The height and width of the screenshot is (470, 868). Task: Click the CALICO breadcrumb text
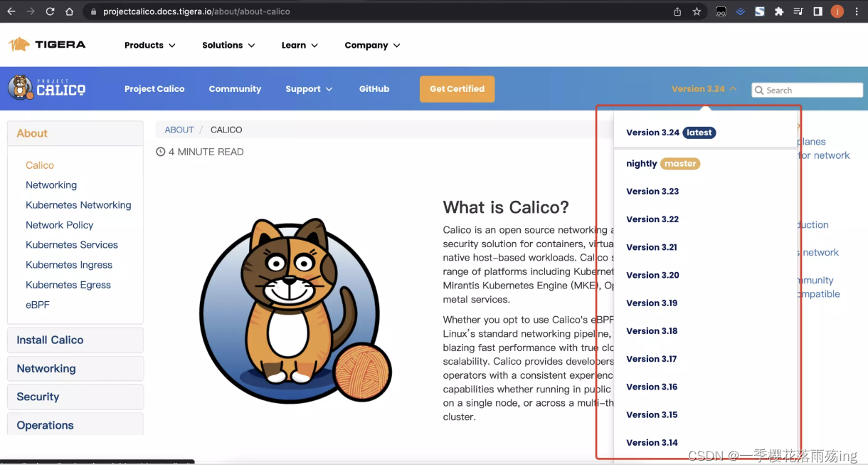tap(226, 130)
